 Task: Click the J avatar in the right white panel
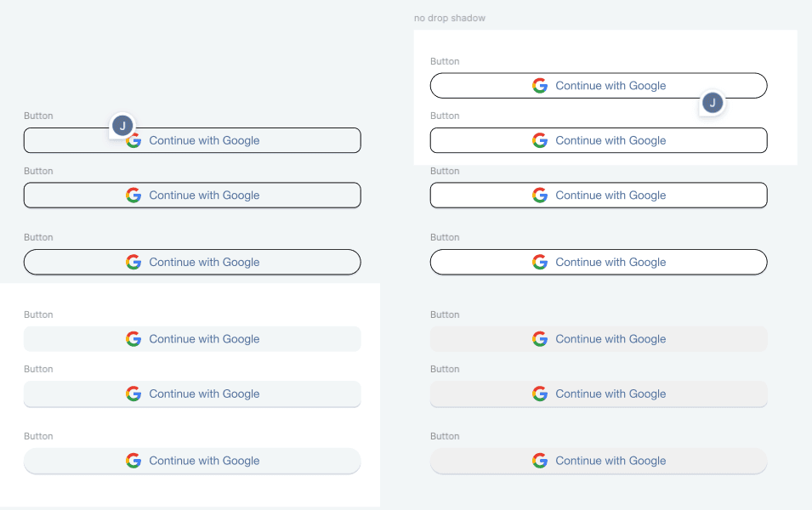713,103
